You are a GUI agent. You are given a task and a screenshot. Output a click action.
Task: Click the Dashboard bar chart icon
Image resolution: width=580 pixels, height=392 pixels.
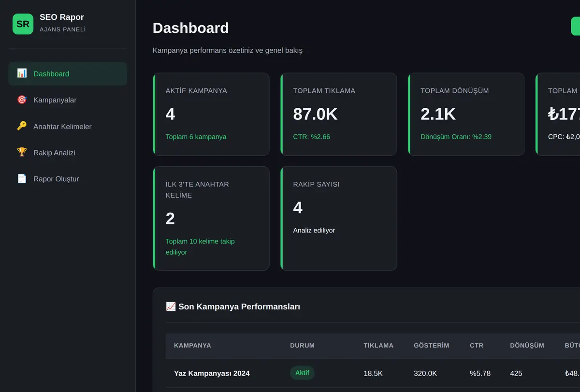pyautogui.click(x=22, y=73)
